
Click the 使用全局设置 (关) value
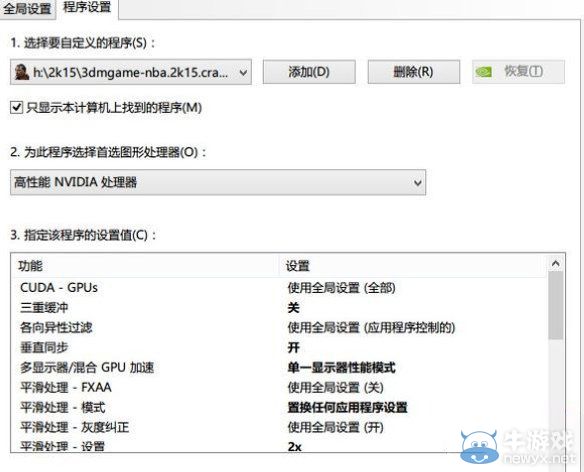pyautogui.click(x=335, y=387)
